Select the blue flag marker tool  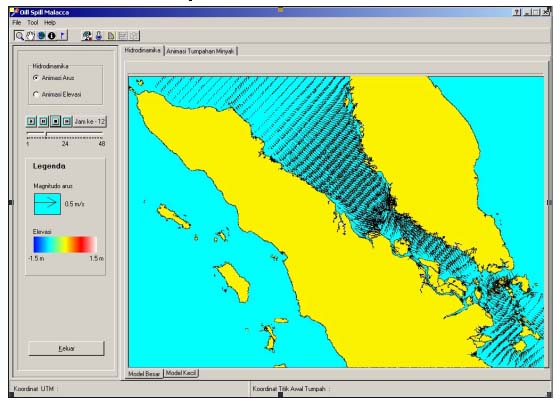click(62, 36)
